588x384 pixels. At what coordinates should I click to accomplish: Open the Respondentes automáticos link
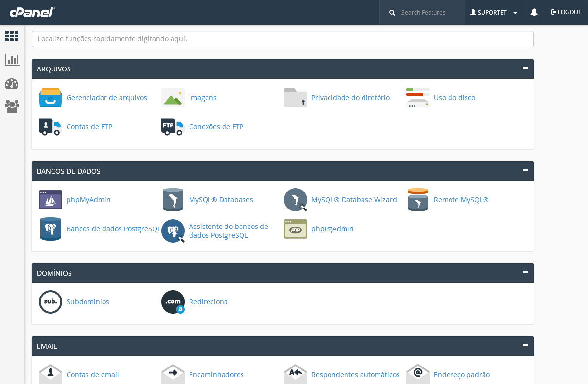[x=356, y=375]
